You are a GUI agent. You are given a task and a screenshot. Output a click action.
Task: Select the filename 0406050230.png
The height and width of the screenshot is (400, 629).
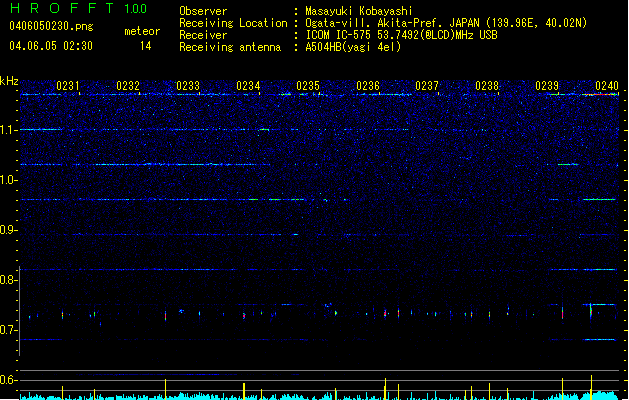pos(51,27)
